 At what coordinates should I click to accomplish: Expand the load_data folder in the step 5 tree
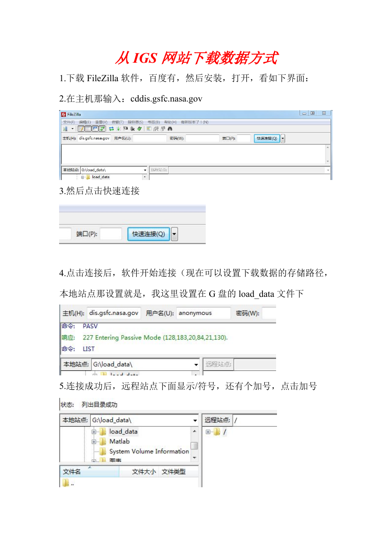(x=94, y=432)
